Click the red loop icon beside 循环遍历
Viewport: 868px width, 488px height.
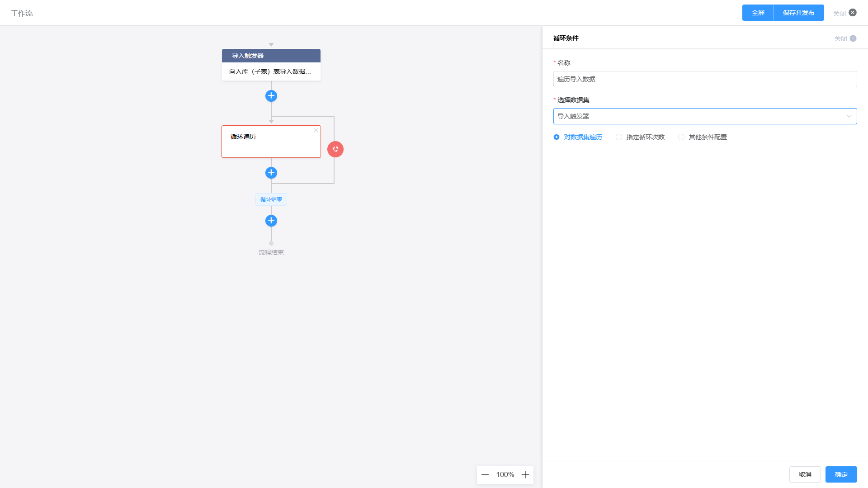(335, 149)
